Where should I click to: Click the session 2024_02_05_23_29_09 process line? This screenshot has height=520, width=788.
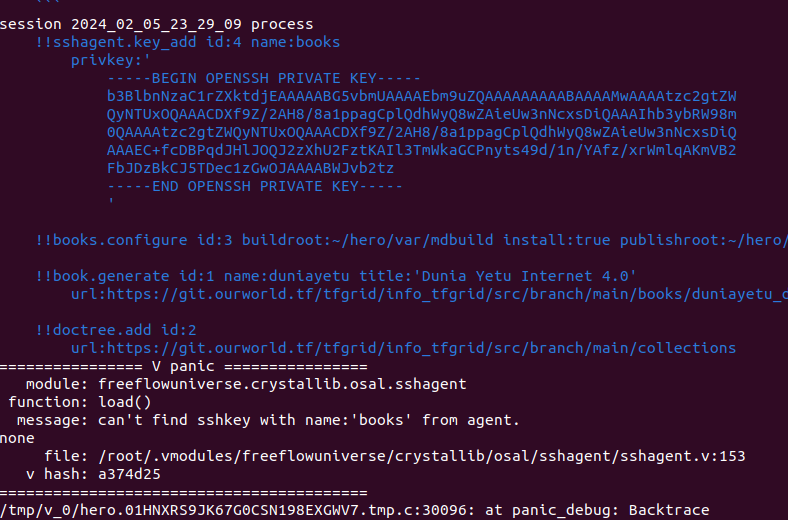[156, 24]
